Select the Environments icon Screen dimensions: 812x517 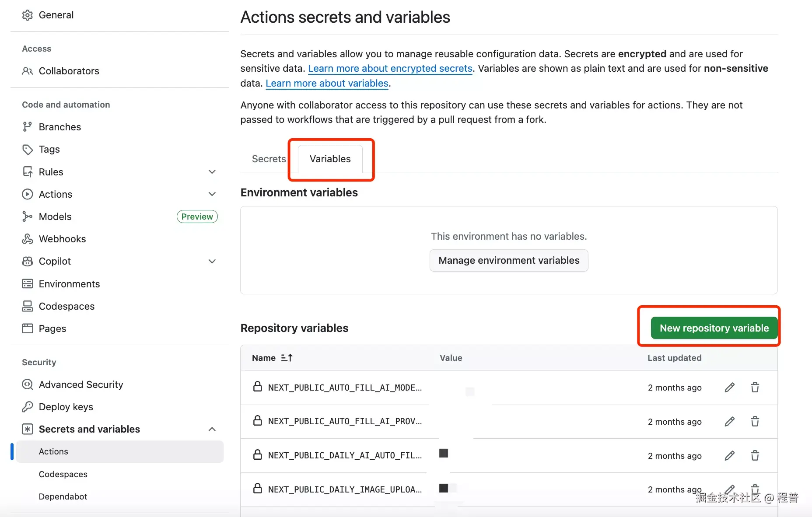tap(27, 283)
